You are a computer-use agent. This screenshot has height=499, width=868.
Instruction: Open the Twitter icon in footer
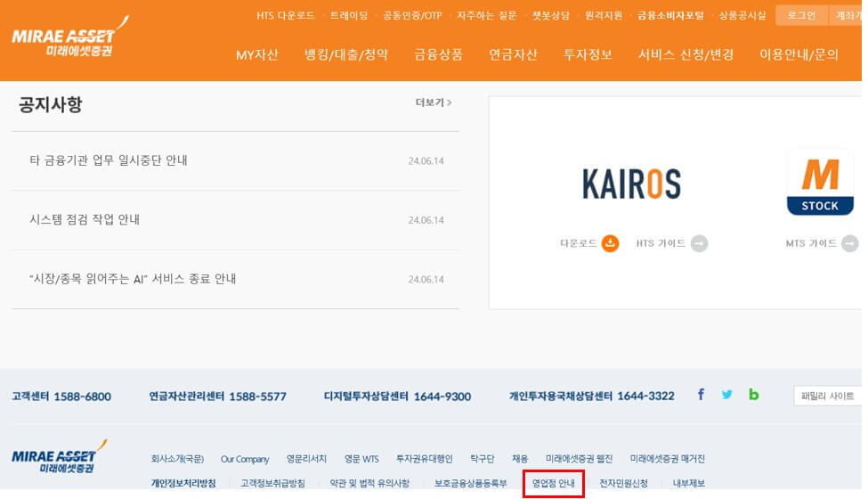coord(726,395)
